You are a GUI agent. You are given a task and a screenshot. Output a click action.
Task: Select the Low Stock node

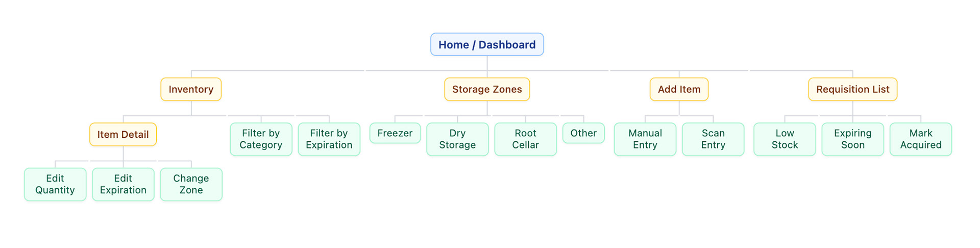click(x=784, y=139)
